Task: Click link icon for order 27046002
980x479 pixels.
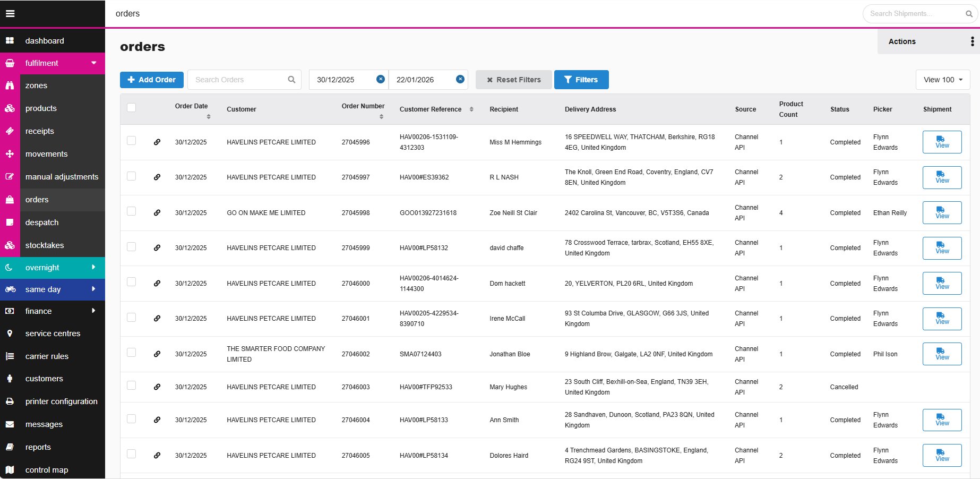Action: pyautogui.click(x=157, y=354)
